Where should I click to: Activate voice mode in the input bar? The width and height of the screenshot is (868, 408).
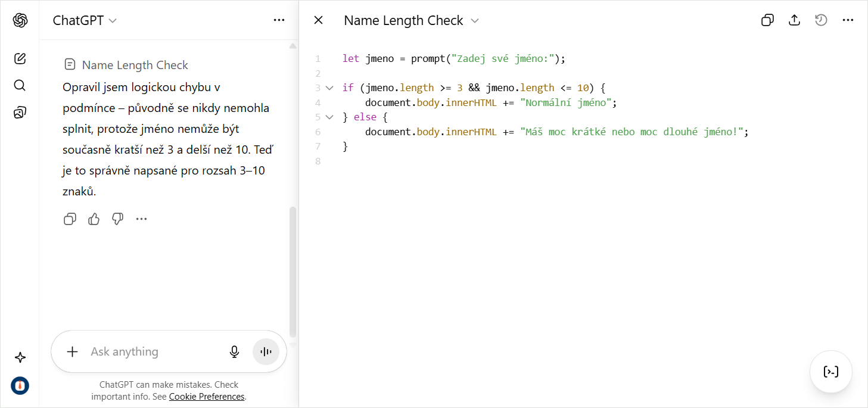[265, 351]
